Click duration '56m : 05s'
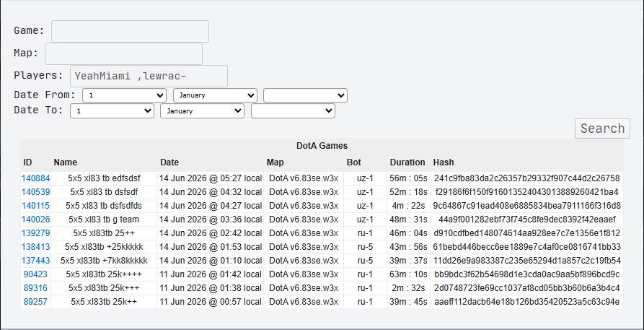The height and width of the screenshot is (330, 644). pos(409,178)
